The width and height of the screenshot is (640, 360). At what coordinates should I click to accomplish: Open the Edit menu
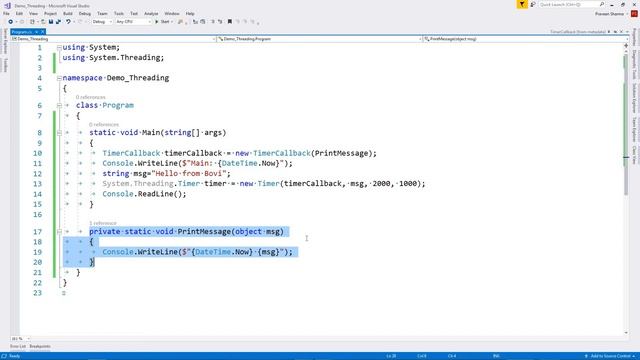tap(19, 13)
